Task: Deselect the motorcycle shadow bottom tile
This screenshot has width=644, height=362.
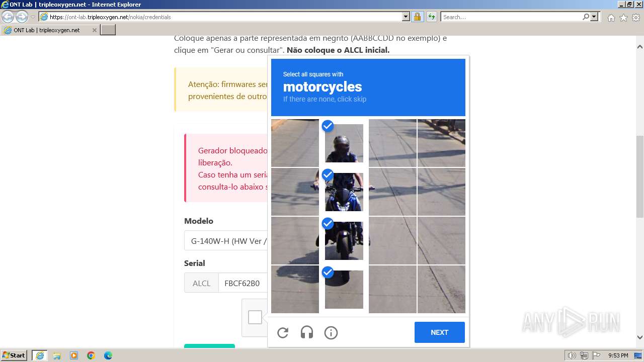Action: tap(344, 290)
